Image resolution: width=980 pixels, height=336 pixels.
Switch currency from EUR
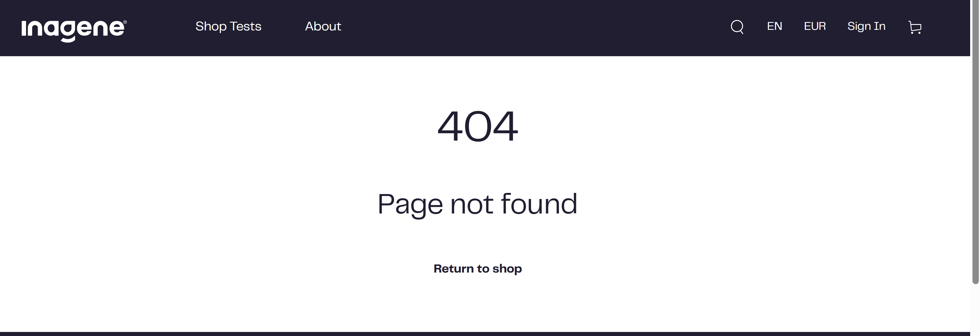[815, 26]
